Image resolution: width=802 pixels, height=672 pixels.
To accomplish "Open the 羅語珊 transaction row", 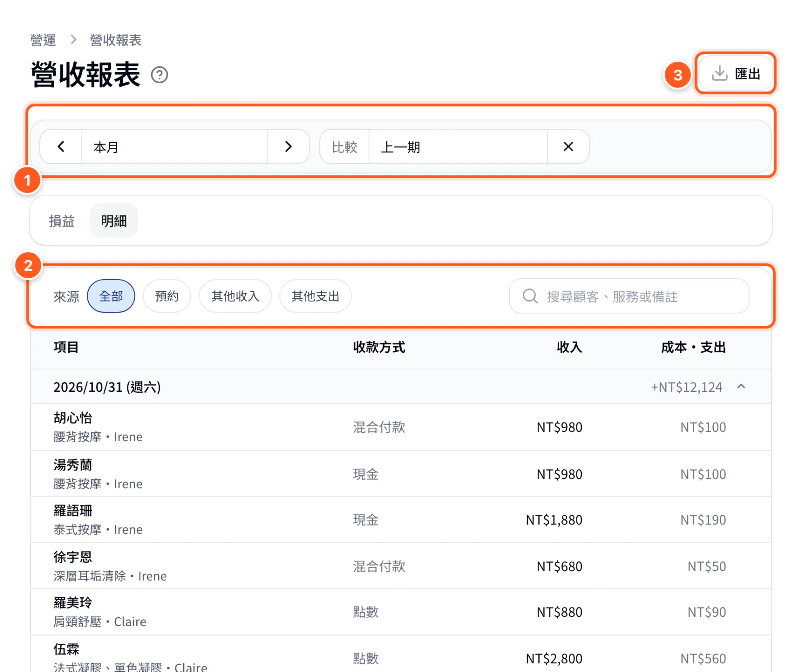I will pyautogui.click(x=401, y=520).
